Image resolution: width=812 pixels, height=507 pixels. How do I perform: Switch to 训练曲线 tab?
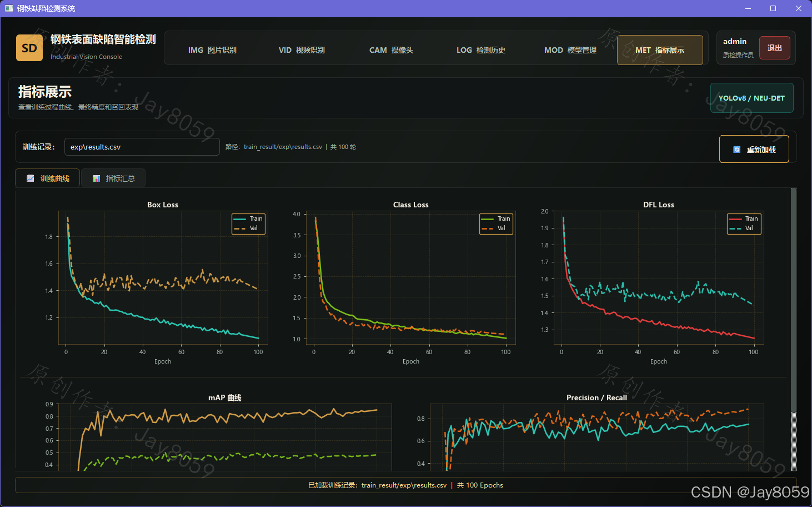tap(48, 178)
